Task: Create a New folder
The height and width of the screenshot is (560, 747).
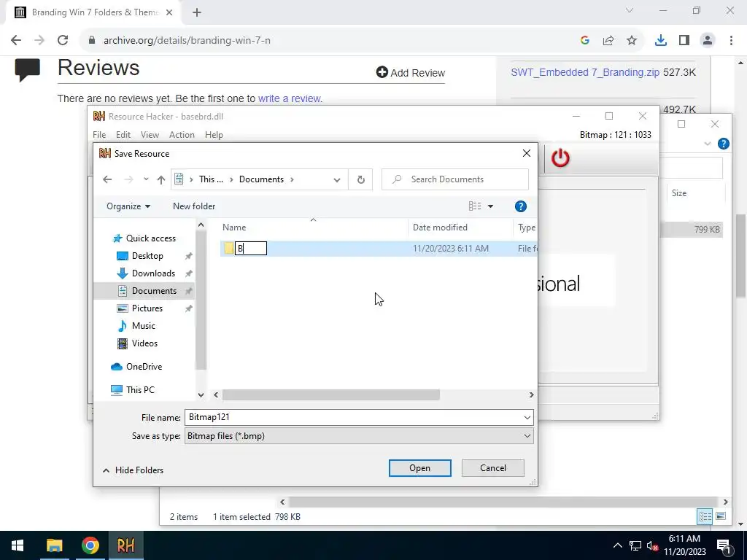Action: click(194, 206)
